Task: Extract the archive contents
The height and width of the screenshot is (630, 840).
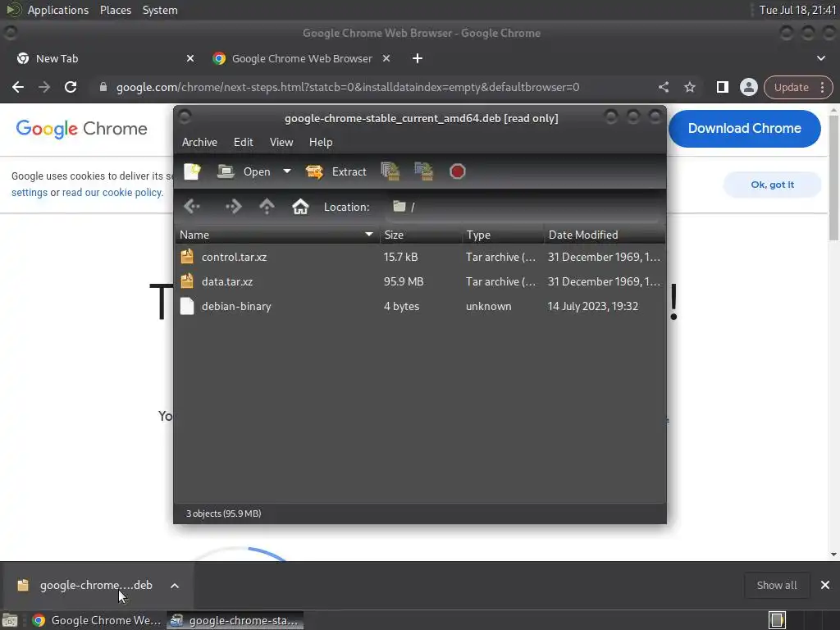Action: click(x=336, y=171)
